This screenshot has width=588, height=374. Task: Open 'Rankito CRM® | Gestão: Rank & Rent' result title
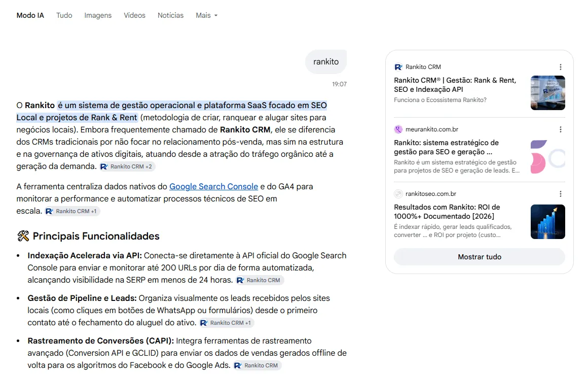(455, 85)
